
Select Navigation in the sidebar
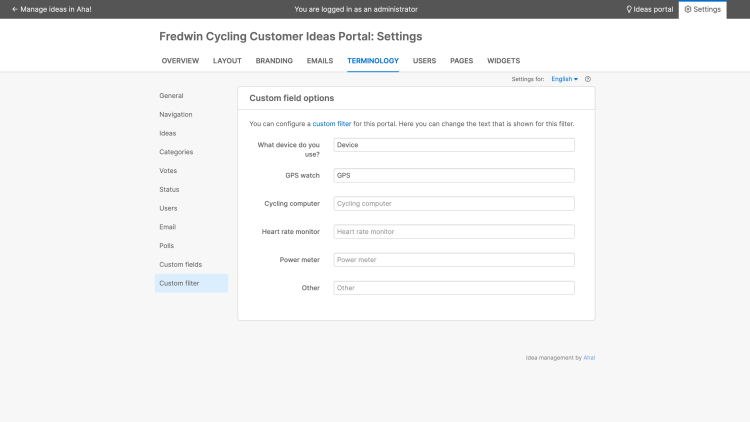[176, 114]
